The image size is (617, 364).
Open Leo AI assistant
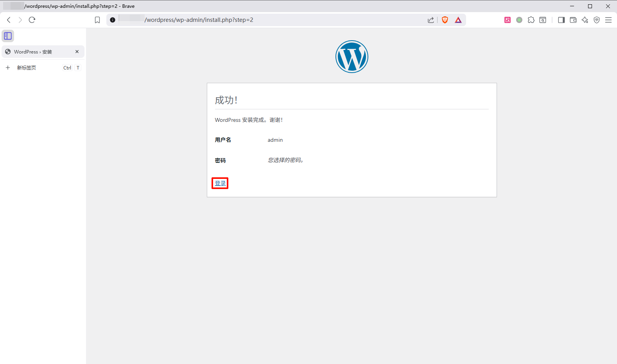[x=585, y=20]
